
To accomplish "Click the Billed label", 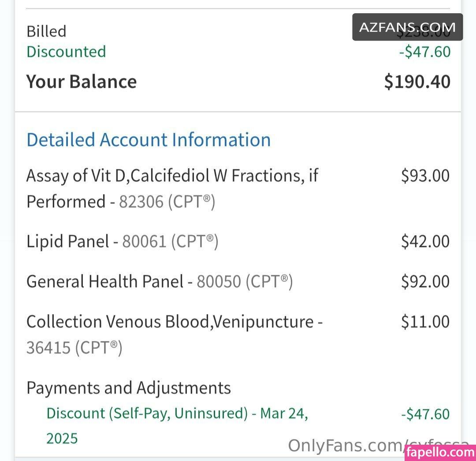I will [x=46, y=31].
